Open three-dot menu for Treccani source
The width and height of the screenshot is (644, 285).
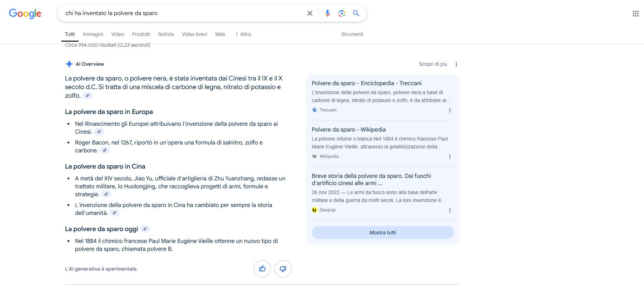[x=450, y=110]
